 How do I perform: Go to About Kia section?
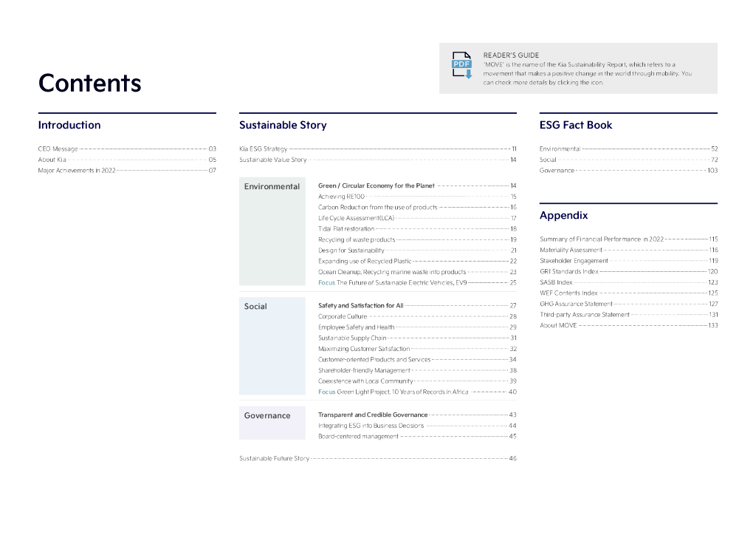coord(127,160)
